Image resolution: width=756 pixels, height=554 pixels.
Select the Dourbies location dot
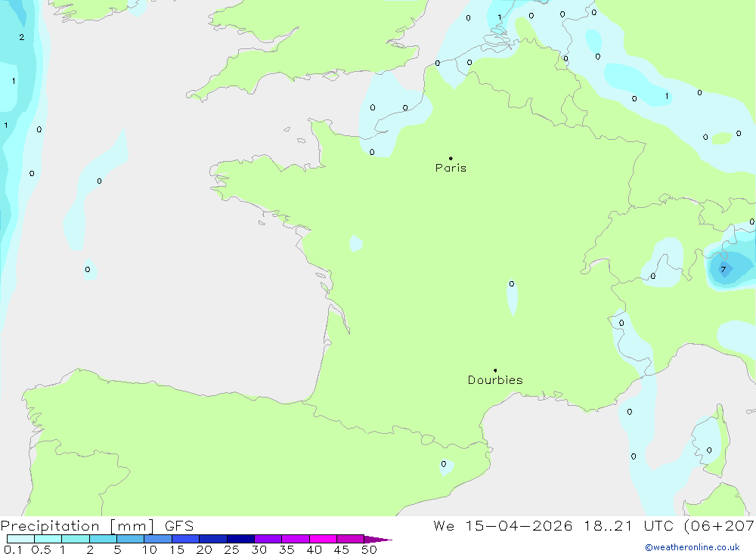(495, 370)
